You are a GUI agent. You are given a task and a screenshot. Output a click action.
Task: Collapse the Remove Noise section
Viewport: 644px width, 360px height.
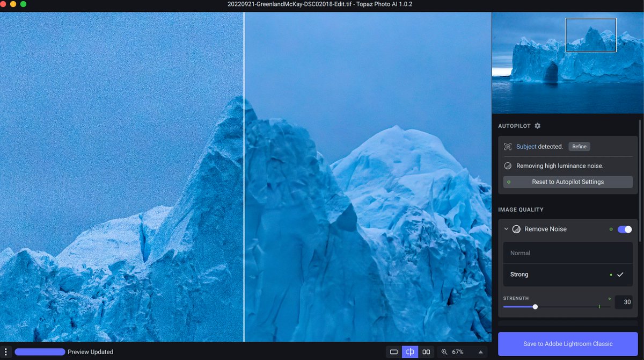(x=506, y=229)
